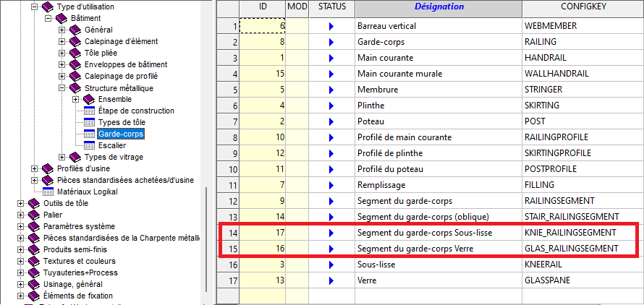
Task: Expand the Outils de tôle node
Action: [x=20, y=203]
